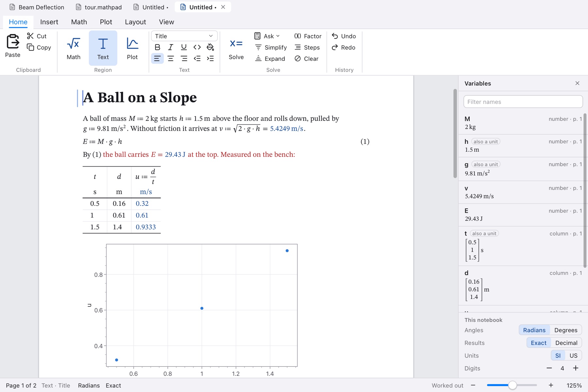Decrease the Digits count

click(x=549, y=368)
